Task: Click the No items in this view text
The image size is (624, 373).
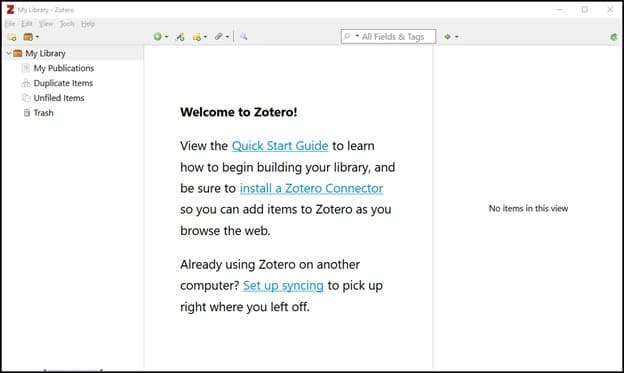Action: click(x=528, y=209)
